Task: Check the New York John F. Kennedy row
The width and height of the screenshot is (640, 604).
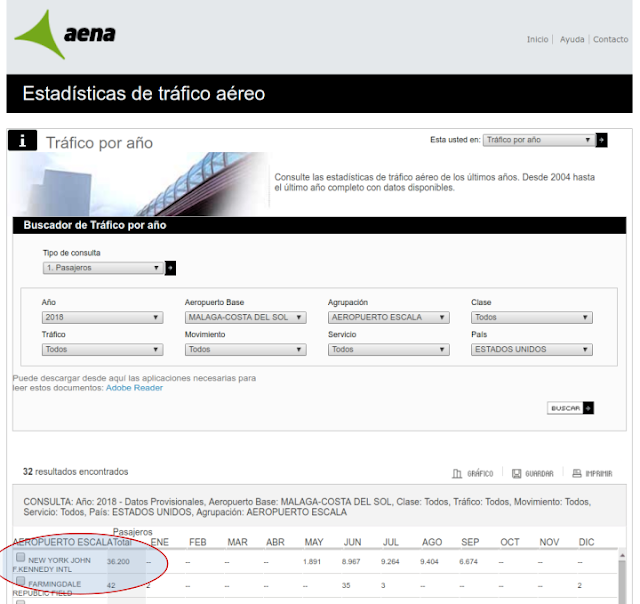Action: point(20,557)
